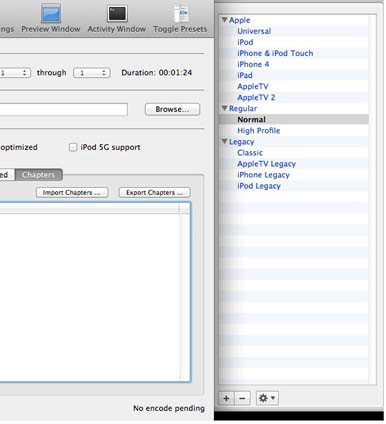The width and height of the screenshot is (386, 424).
Task: Click the Regular group label
Action: 243,109
